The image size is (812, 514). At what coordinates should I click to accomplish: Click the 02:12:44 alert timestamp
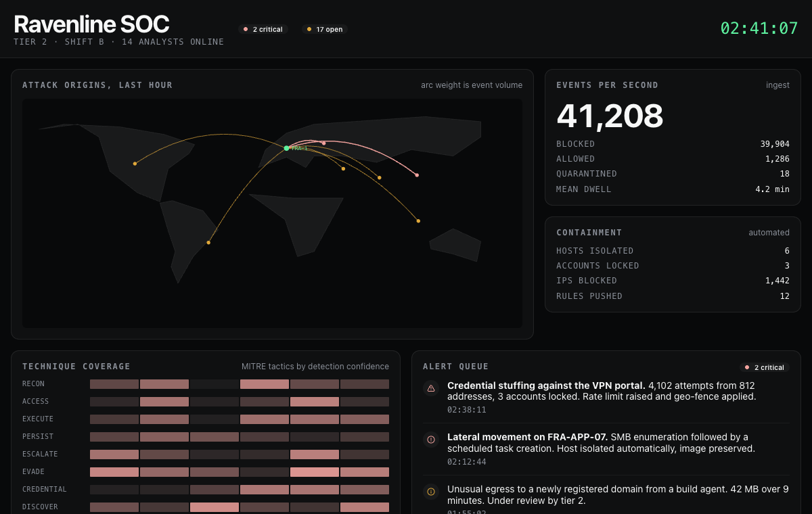[467, 462]
